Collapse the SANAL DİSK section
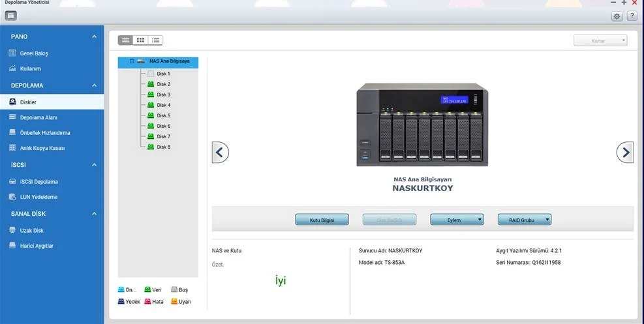The height and width of the screenshot is (324, 644). pos(94,214)
